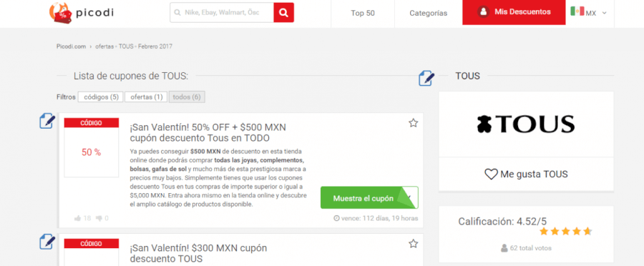Favorite the 50% OFF coupon with star

413,123
